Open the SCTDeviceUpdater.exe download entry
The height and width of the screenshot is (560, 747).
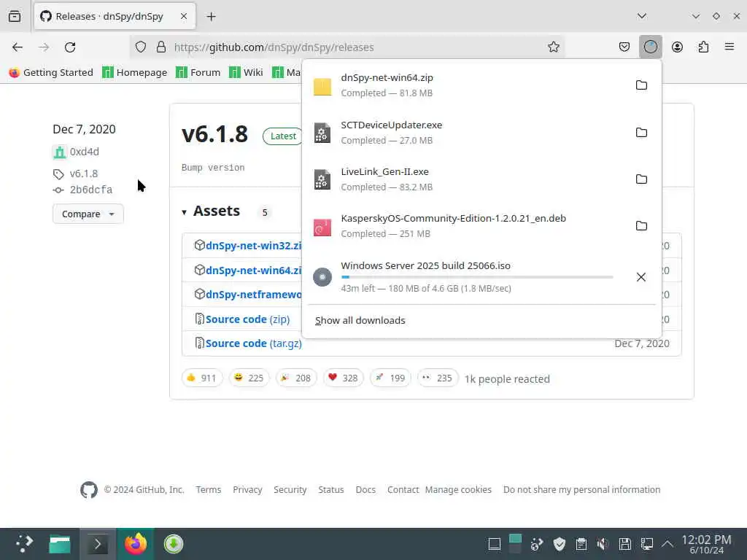click(467, 133)
